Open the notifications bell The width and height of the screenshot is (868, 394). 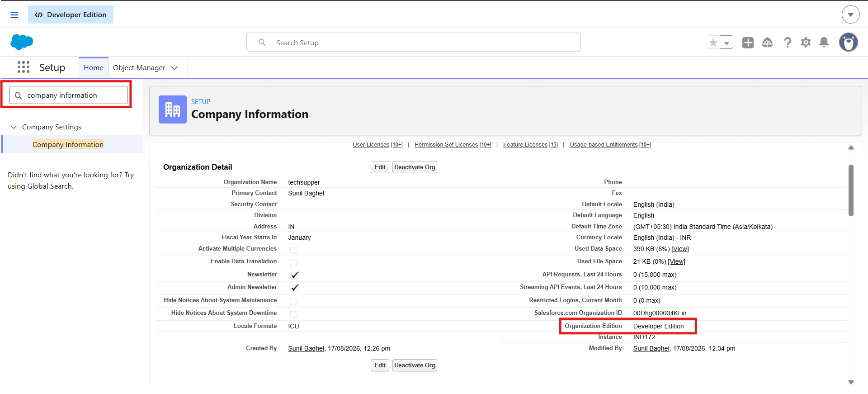pos(824,43)
